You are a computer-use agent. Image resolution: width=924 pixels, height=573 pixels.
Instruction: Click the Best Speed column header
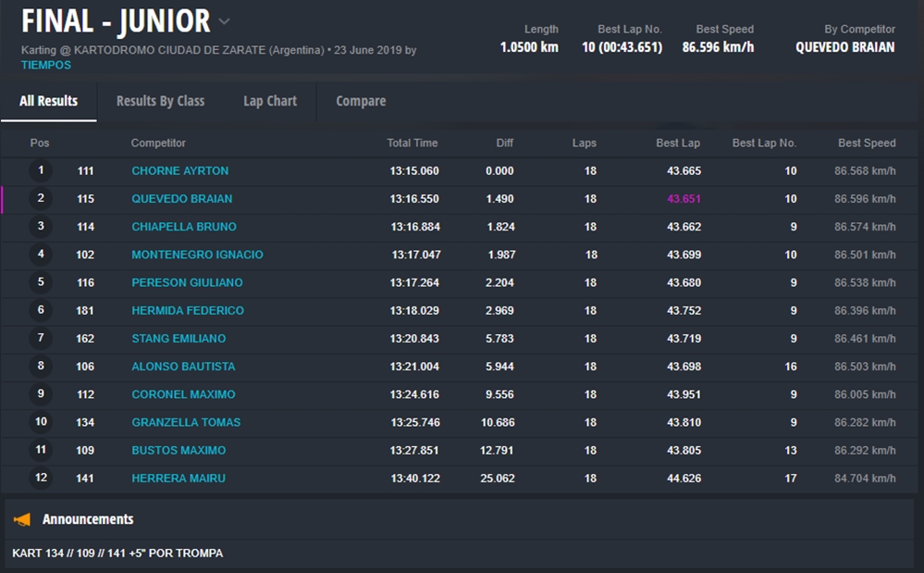pyautogui.click(x=866, y=143)
